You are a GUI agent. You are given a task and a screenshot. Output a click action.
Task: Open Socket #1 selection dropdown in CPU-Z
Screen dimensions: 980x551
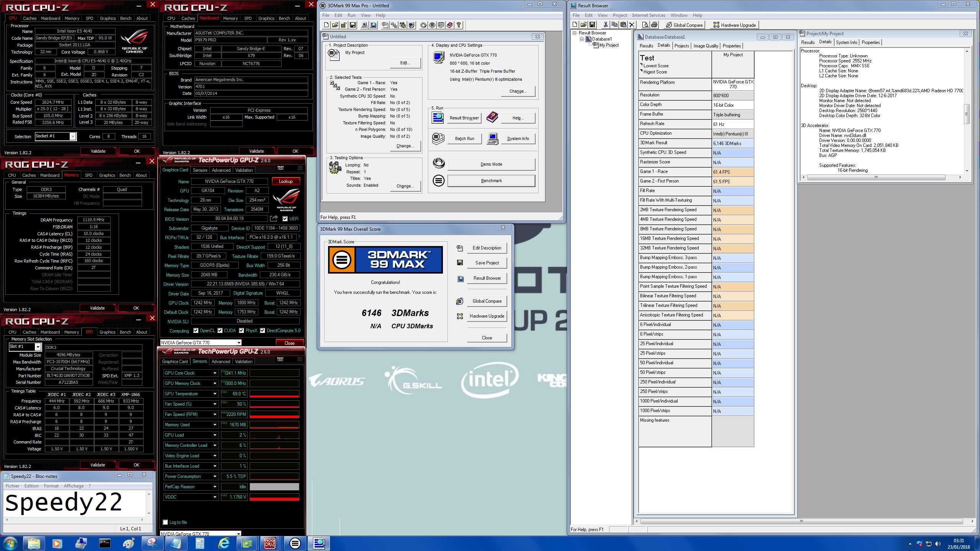point(72,136)
